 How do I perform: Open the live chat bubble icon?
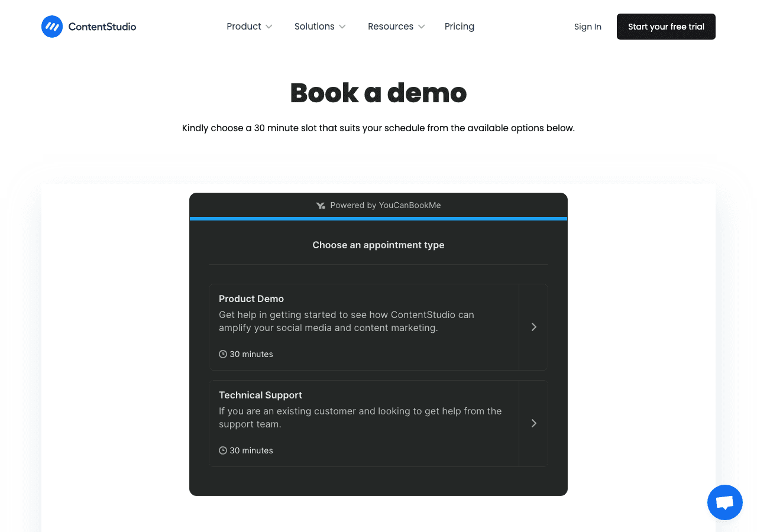(x=725, y=502)
